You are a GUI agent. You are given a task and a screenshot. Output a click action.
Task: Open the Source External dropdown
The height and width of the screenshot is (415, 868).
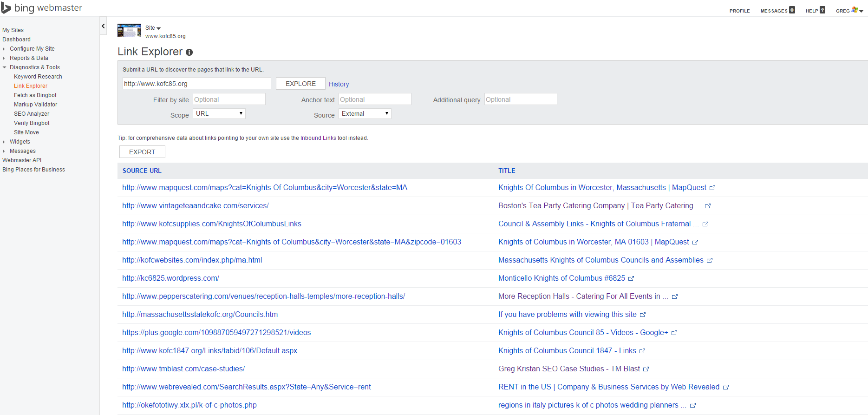(x=365, y=113)
